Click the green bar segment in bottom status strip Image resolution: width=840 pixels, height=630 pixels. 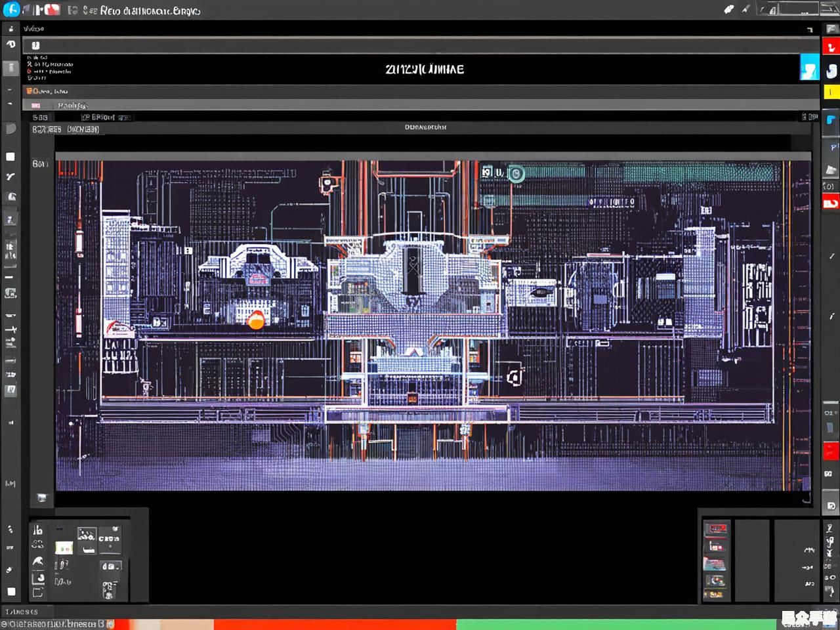pos(617,624)
